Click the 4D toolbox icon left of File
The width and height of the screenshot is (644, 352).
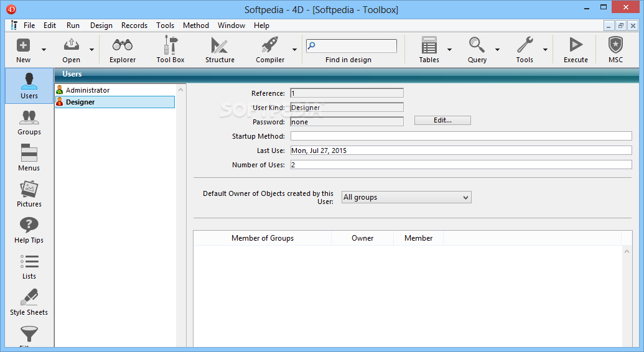(x=14, y=25)
